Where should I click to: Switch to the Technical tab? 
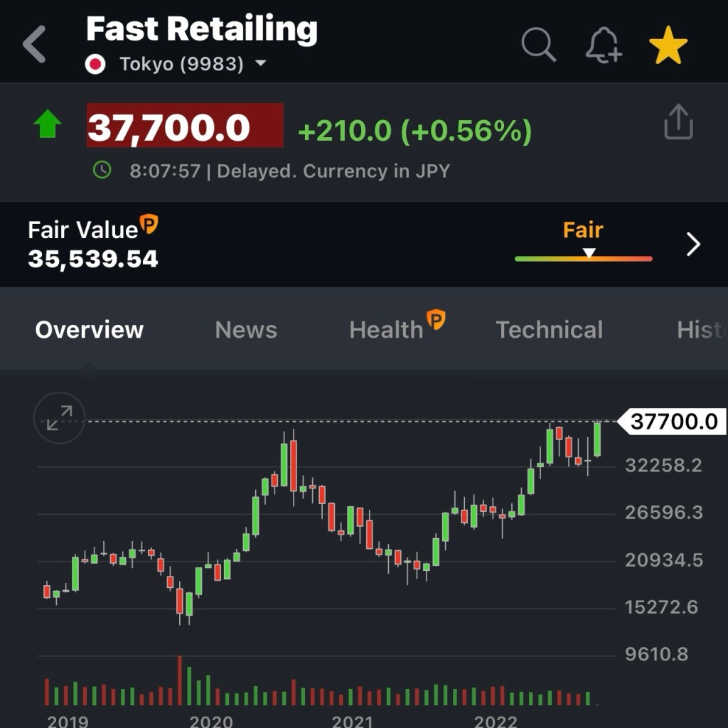tap(549, 330)
